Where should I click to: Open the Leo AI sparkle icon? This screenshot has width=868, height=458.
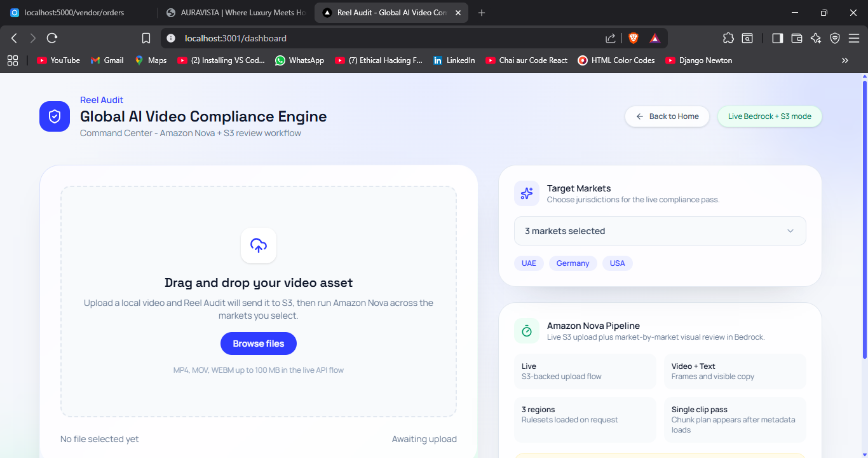click(x=816, y=38)
